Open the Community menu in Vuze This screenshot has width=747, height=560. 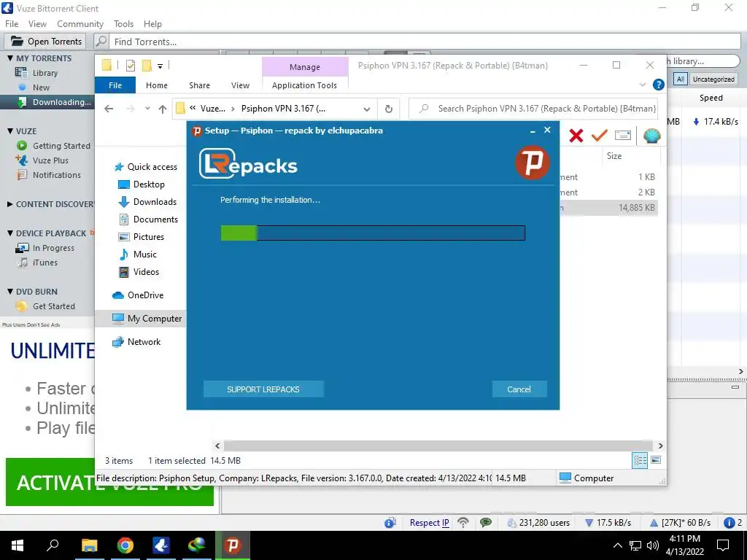(x=80, y=24)
